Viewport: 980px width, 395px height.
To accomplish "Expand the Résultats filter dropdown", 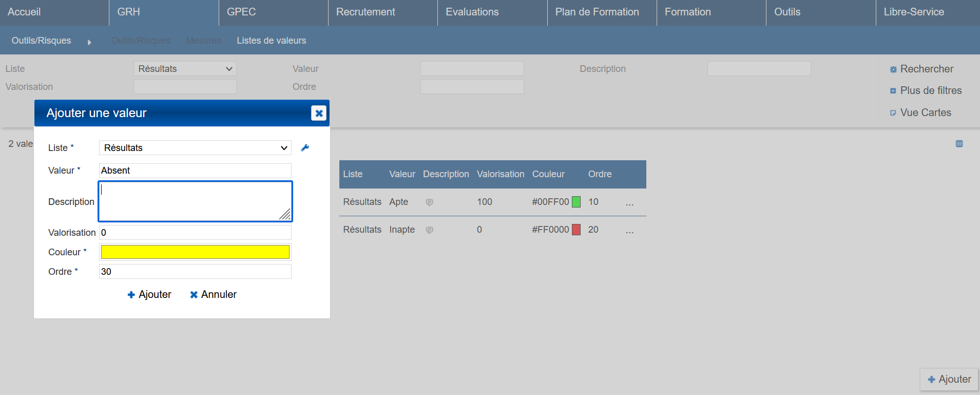I will [185, 69].
